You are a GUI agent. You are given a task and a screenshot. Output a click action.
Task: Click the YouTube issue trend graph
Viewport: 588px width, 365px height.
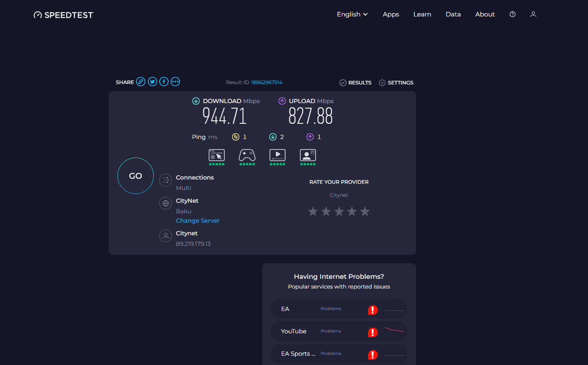(394, 330)
